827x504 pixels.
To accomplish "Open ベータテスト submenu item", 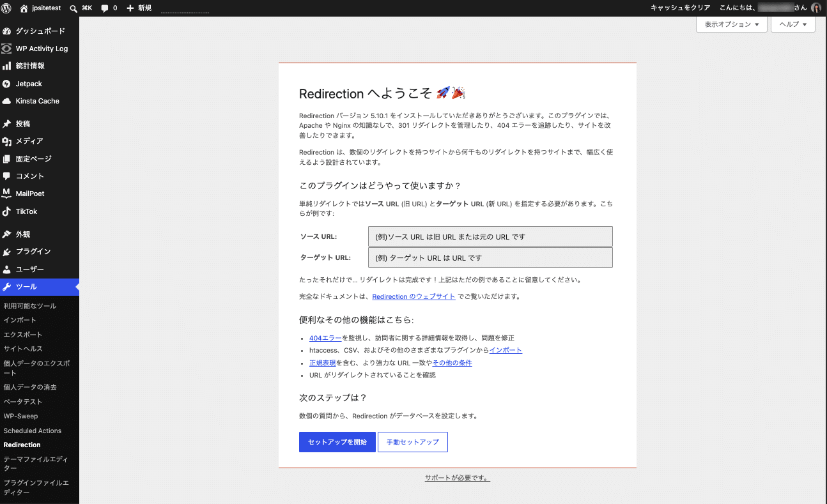I will tap(23, 402).
